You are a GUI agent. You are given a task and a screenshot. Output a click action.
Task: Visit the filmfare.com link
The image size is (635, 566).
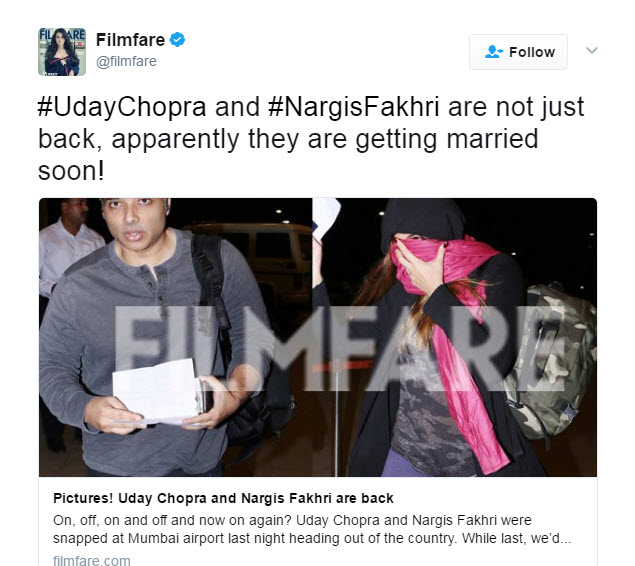point(92,560)
